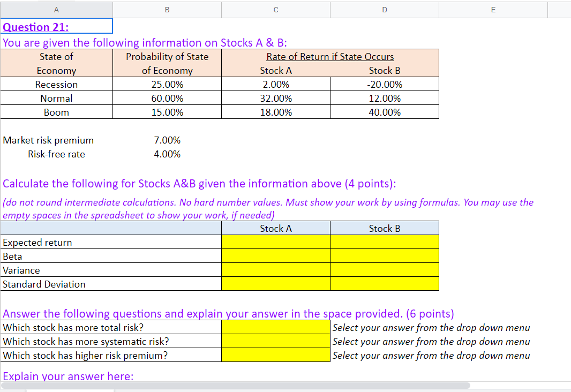Click the Normal probability cell 60.00%
The width and height of the screenshot is (571, 392).
pos(167,99)
